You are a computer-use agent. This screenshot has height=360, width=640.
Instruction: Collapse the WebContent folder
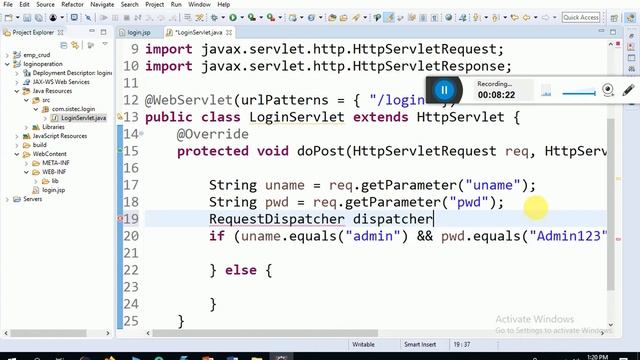tap(17, 154)
